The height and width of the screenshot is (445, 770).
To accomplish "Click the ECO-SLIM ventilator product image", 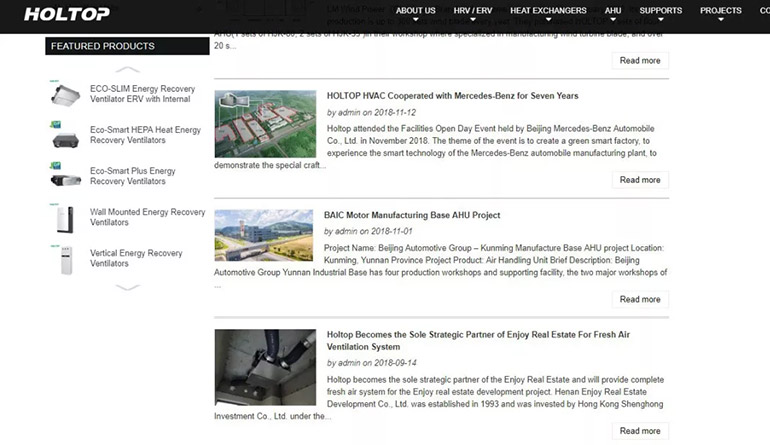I will (65, 93).
